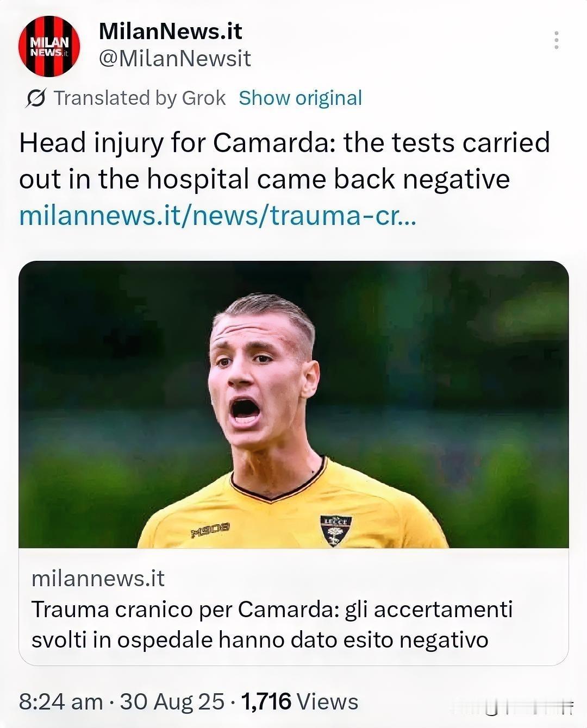Viewport: 587px width, 728px height.
Task: Click Show original link
Action: (300, 98)
